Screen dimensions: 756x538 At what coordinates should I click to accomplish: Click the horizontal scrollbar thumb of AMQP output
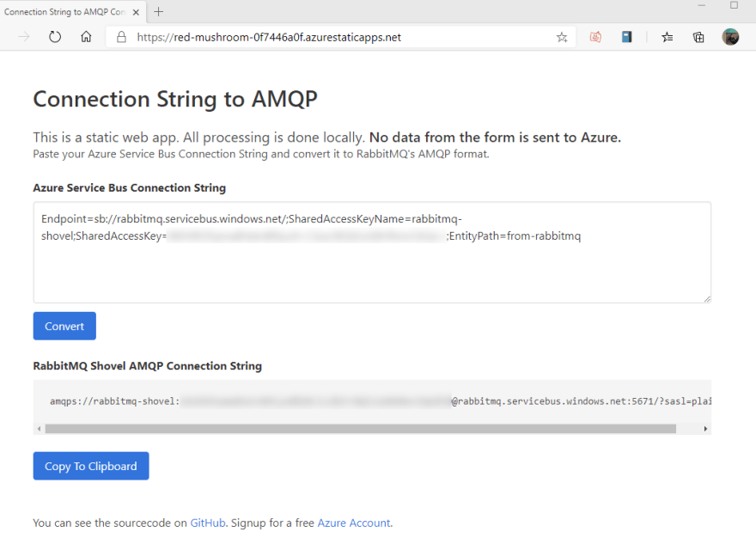coord(361,429)
